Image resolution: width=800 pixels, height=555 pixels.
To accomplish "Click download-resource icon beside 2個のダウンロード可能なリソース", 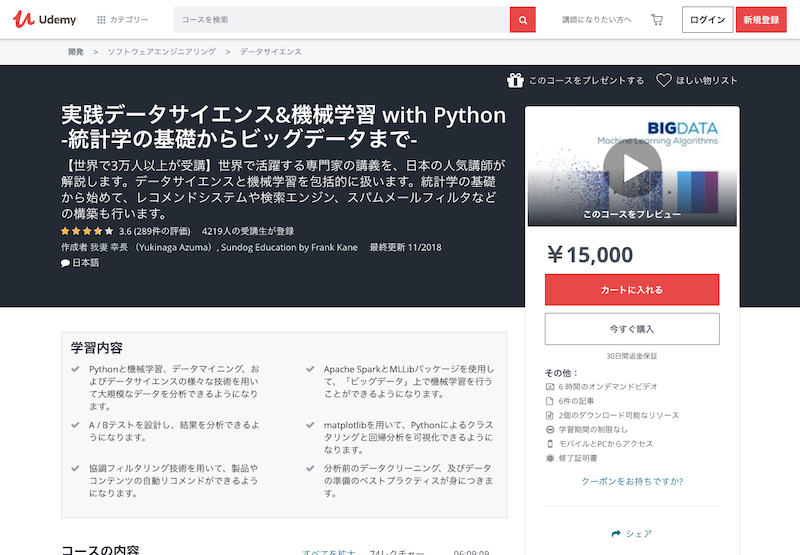I will point(550,415).
